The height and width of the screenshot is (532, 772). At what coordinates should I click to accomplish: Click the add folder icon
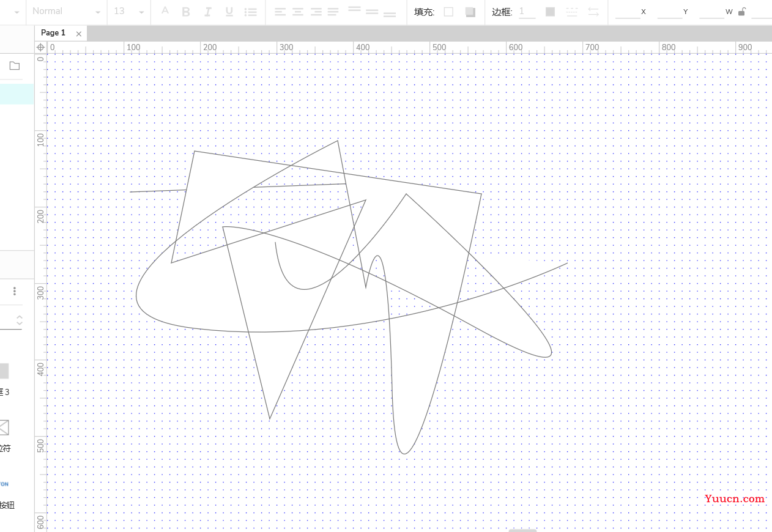tap(15, 66)
